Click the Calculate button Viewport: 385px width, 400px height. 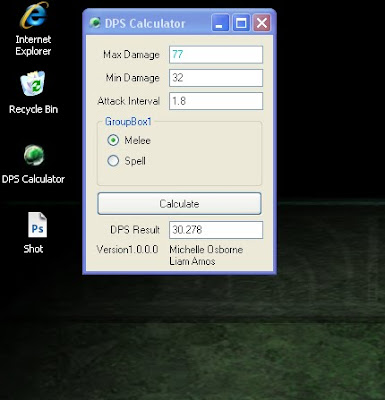[179, 204]
